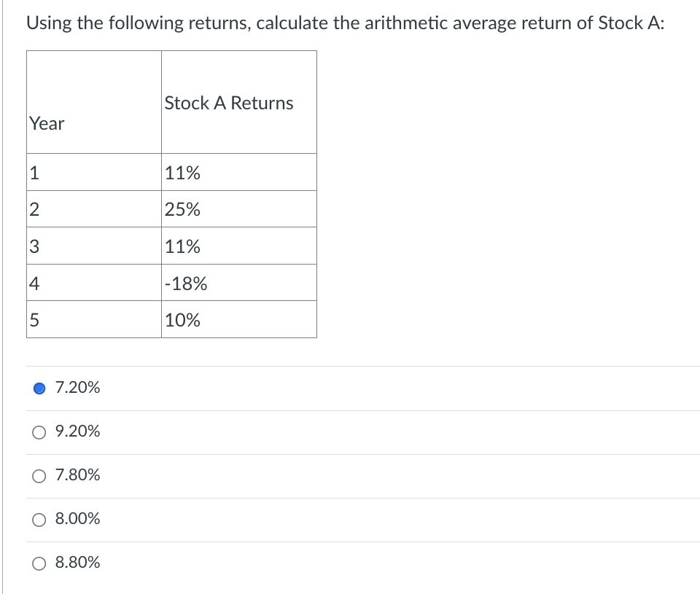Select the 8.80% radio button

click(39, 563)
